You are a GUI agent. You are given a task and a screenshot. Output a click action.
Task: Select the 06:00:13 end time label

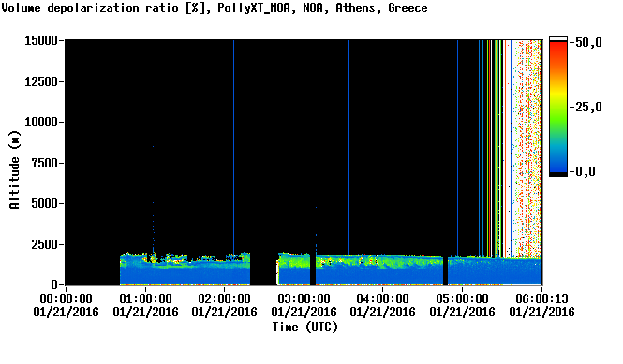[541, 298]
